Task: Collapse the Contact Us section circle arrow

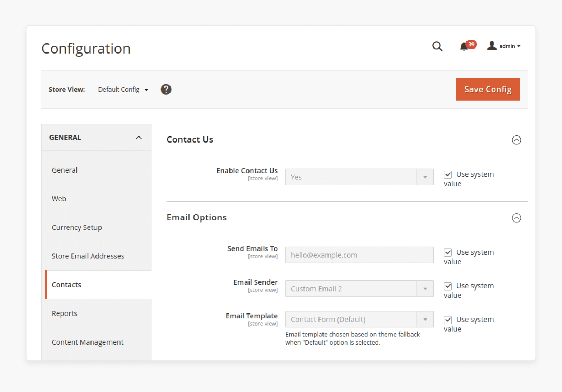Action: click(x=516, y=140)
